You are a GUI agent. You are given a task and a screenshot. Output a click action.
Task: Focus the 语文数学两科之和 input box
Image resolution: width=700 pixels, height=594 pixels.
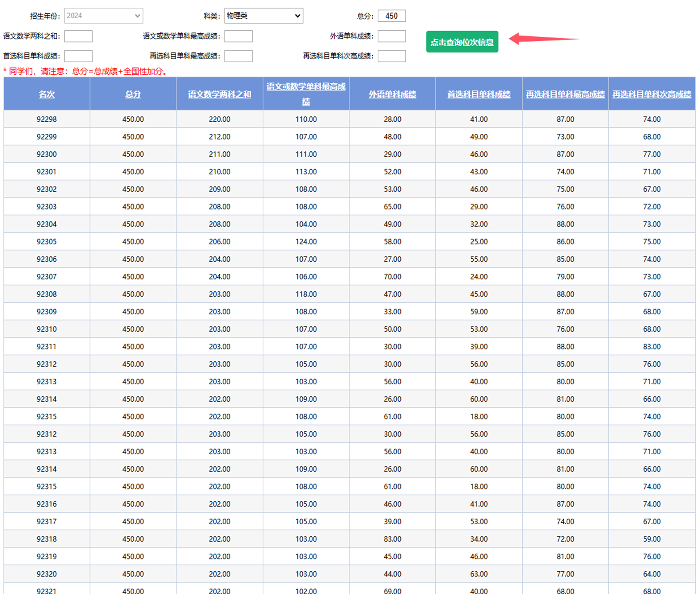(x=78, y=36)
